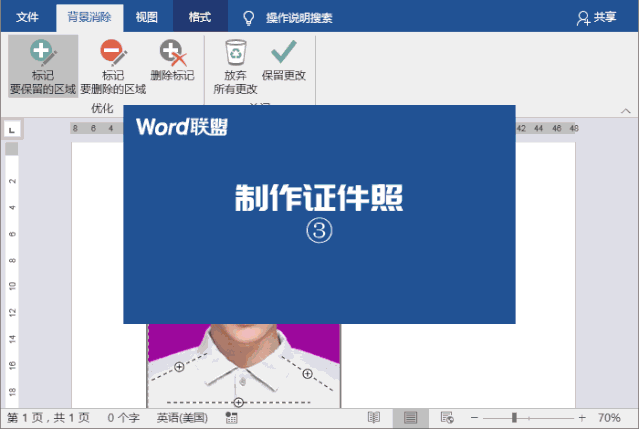639x429 pixels.
Task: Click the bottom center keep-mark plus circle
Action: click(239, 403)
